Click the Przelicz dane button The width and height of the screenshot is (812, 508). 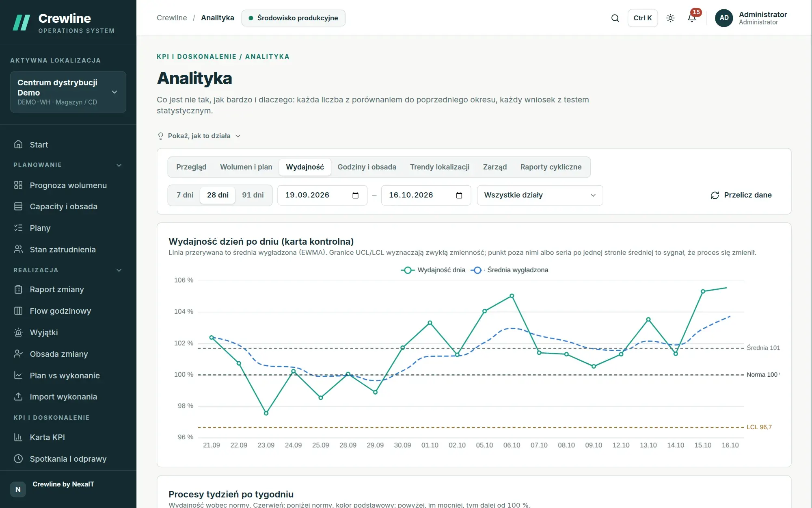(x=741, y=195)
